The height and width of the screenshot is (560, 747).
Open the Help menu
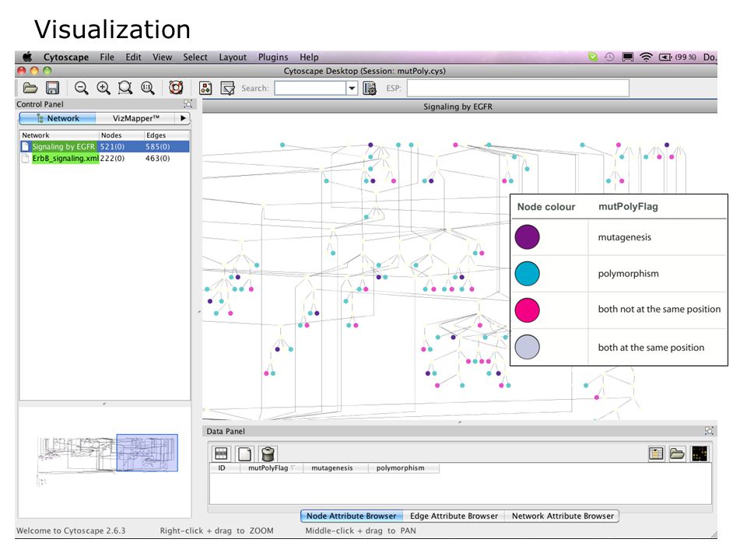pyautogui.click(x=309, y=57)
